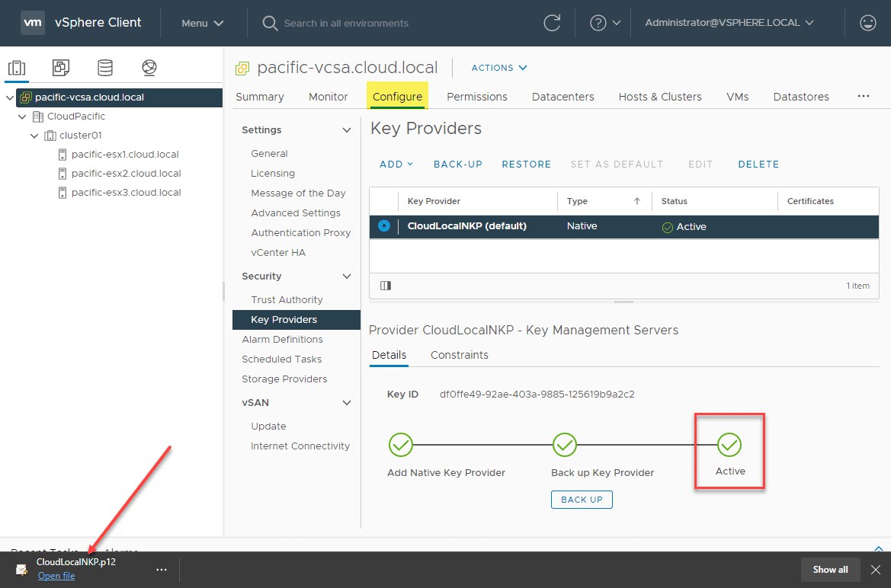Open the Hosts and Clusters inventory view icon
891x588 pixels.
coord(17,68)
